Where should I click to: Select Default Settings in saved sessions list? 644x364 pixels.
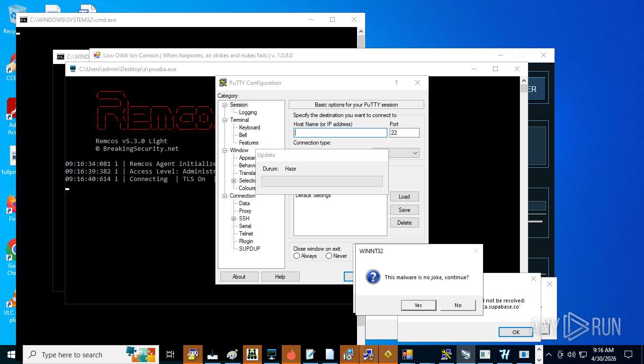[x=313, y=195]
